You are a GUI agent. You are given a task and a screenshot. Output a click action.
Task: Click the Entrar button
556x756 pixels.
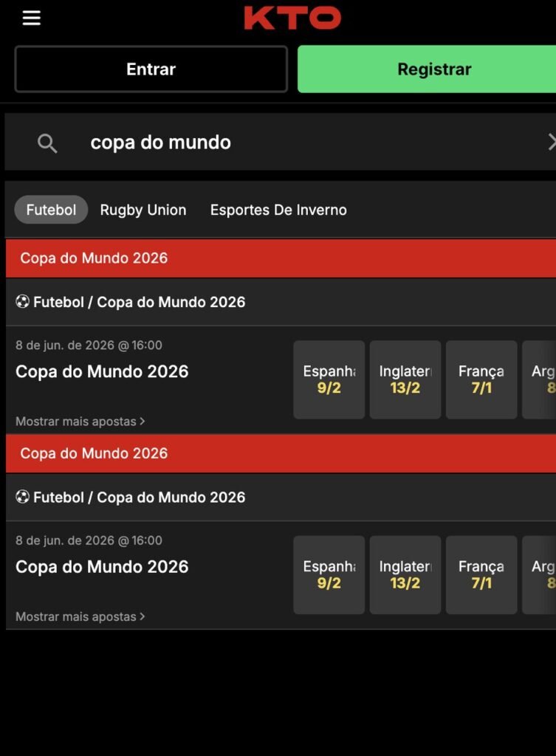tap(151, 69)
